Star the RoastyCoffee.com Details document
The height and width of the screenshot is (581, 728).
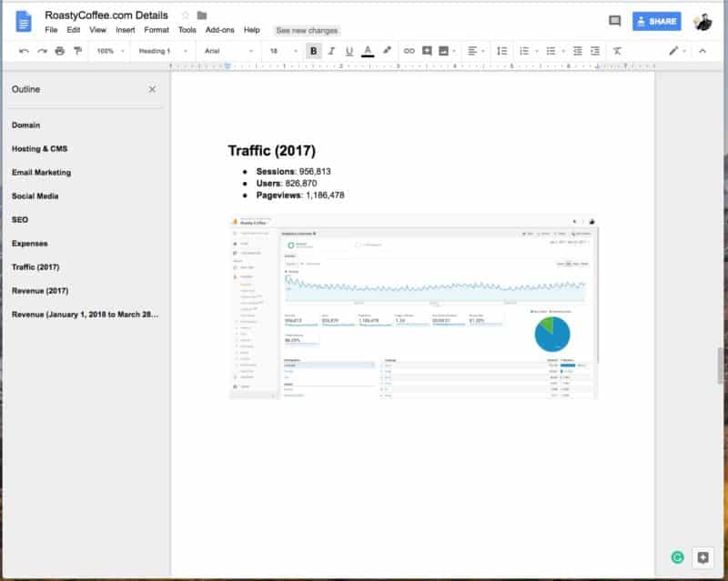pos(186,15)
